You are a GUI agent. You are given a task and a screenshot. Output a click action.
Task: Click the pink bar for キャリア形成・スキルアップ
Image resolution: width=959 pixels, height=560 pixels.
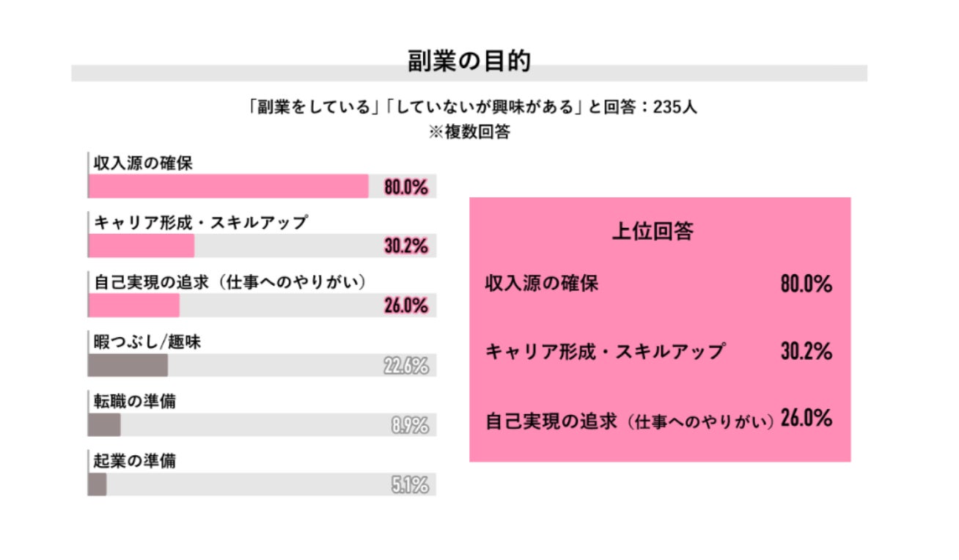[142, 246]
